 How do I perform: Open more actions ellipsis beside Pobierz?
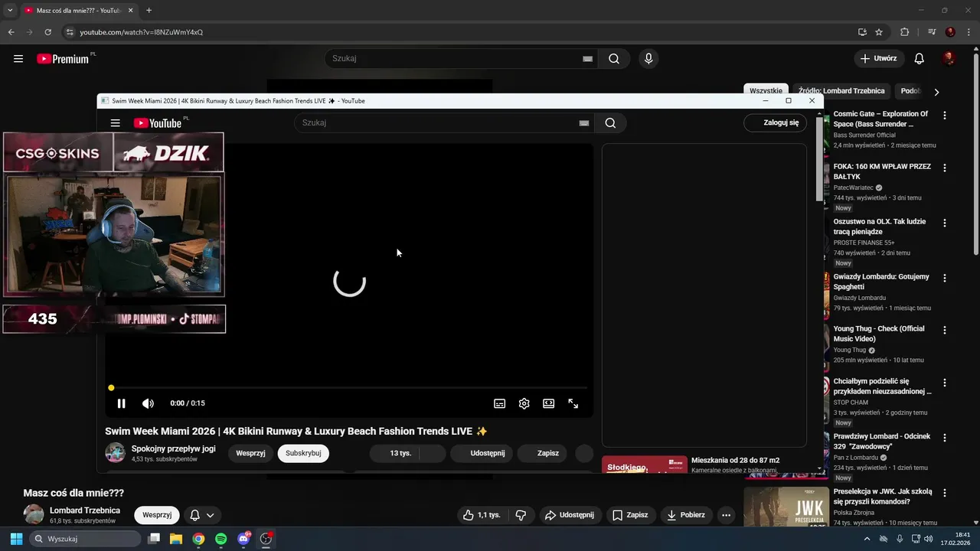tap(727, 515)
